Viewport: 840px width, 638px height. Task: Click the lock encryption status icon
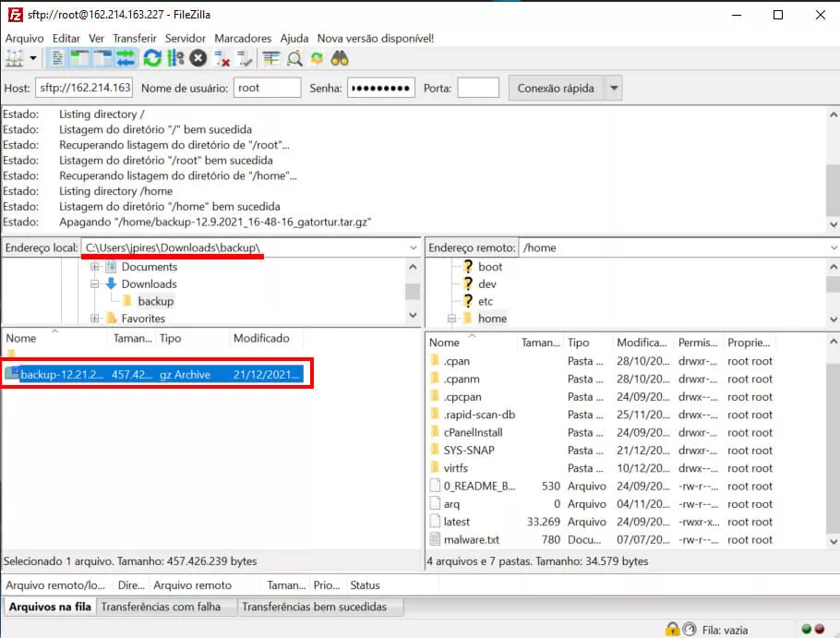(672, 629)
